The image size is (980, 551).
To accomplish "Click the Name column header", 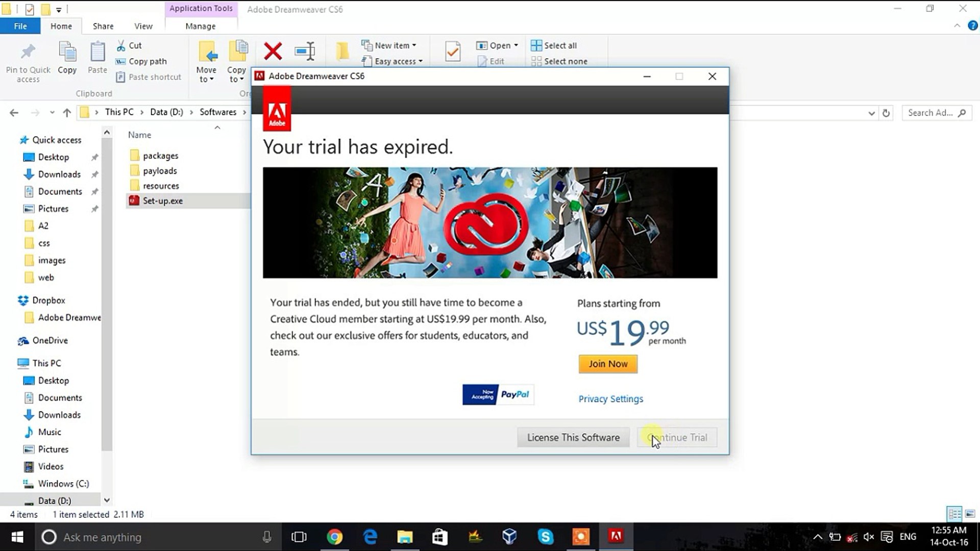I will click(x=139, y=135).
